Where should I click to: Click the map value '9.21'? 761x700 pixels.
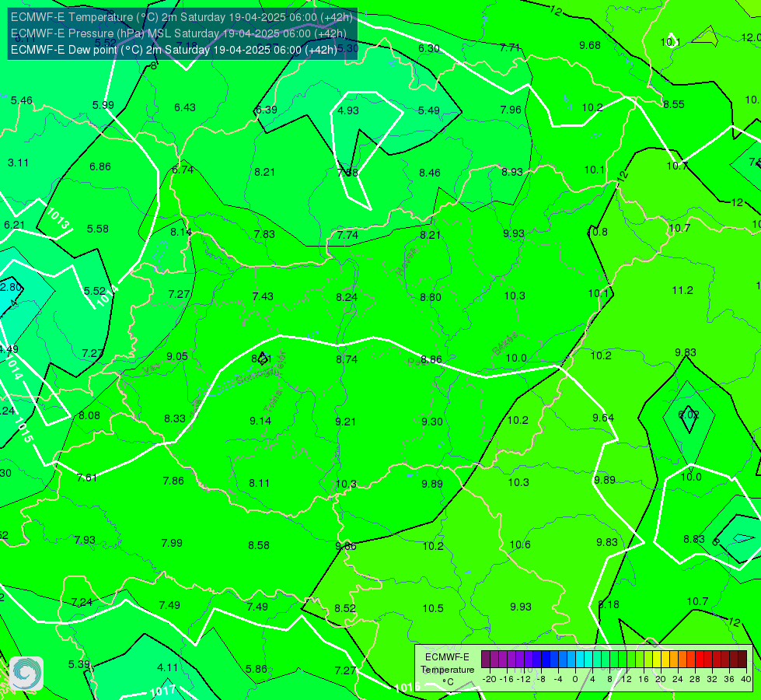tap(346, 422)
